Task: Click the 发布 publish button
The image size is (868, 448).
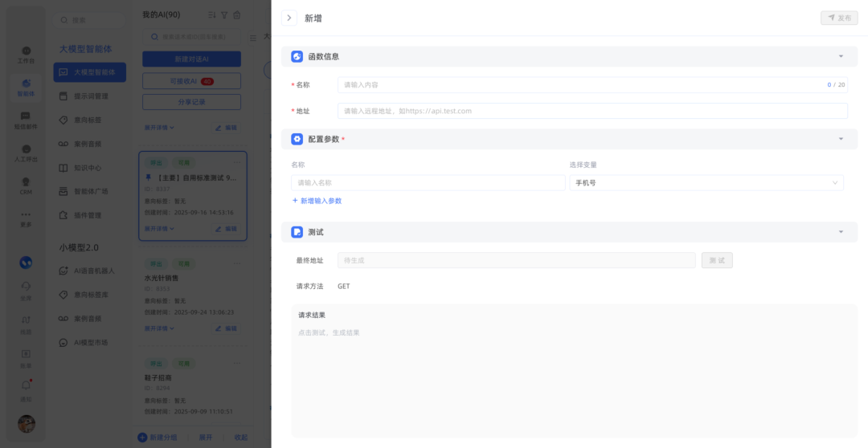Action: click(839, 18)
